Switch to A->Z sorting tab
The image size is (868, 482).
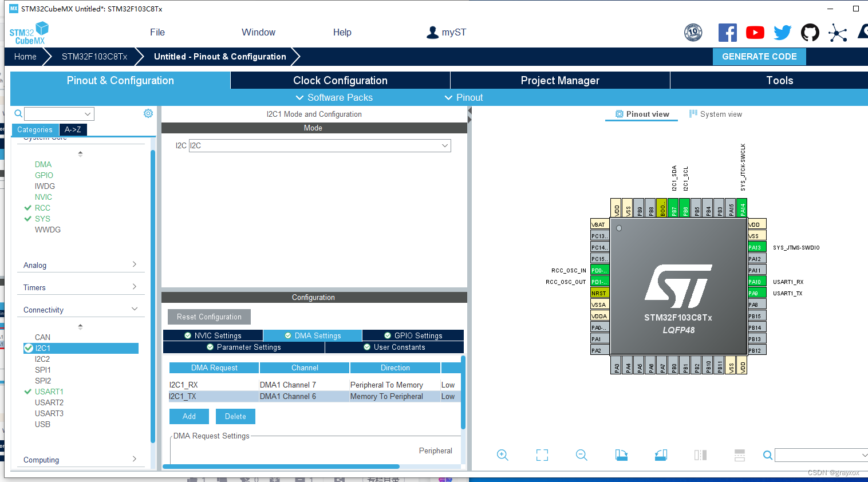(x=73, y=129)
